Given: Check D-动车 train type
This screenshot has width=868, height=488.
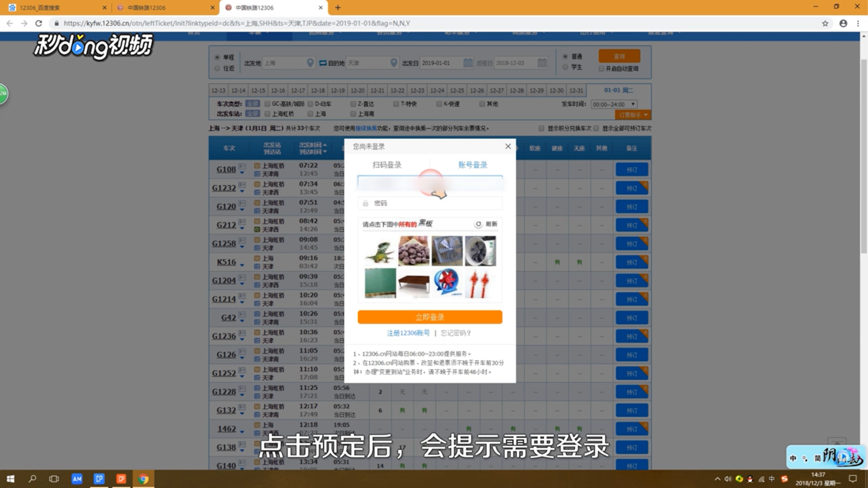Looking at the screenshot, I should (310, 104).
